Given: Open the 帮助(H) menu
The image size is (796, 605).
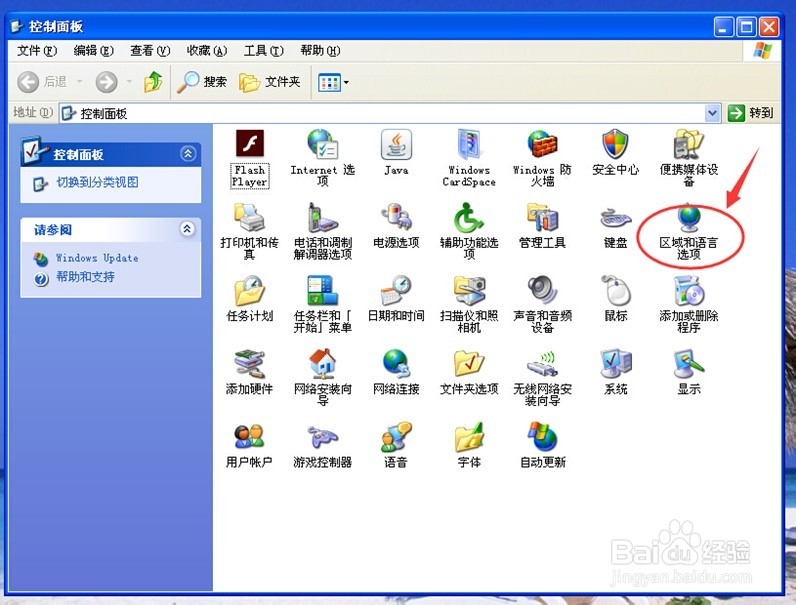Looking at the screenshot, I should pos(320,51).
